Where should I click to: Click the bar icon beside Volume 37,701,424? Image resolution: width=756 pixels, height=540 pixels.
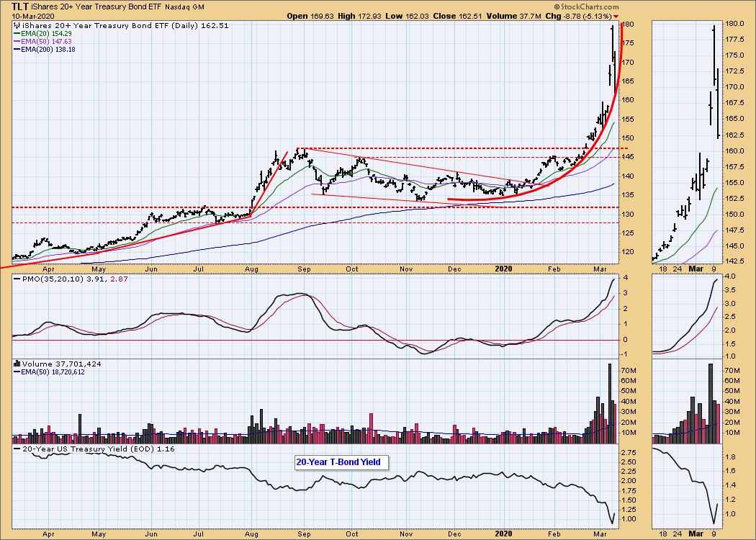click(17, 364)
